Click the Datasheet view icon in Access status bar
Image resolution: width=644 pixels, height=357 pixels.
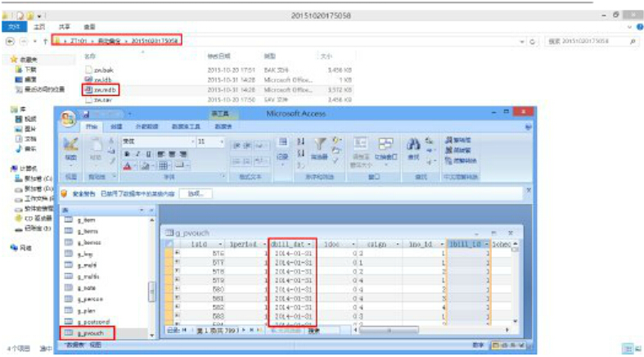pyautogui.click(x=495, y=346)
